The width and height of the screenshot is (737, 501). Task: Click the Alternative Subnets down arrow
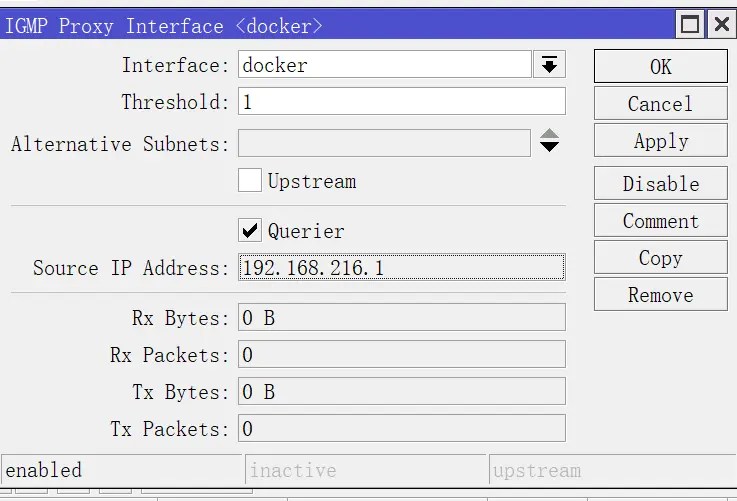549,147
